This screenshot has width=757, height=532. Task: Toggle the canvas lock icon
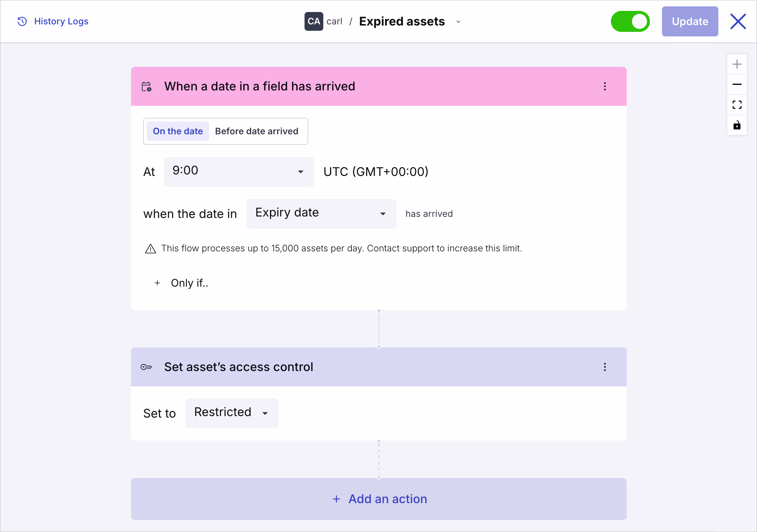737,125
